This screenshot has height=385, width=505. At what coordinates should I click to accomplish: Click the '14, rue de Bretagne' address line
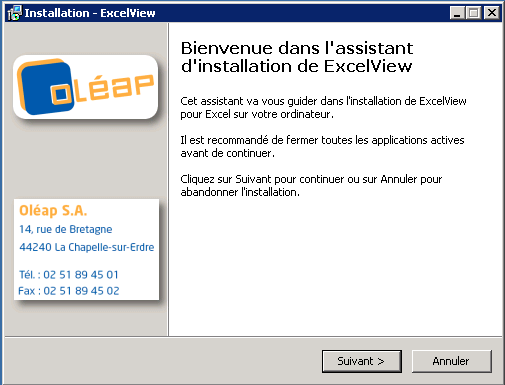pyautogui.click(x=66, y=229)
